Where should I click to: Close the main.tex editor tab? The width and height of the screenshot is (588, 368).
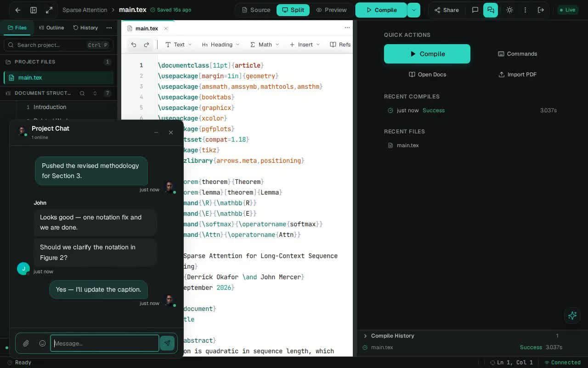(166, 29)
